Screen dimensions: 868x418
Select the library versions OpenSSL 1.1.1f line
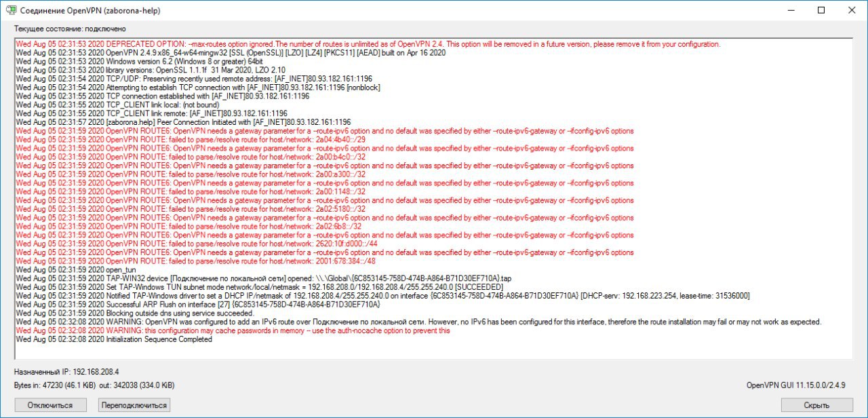coord(151,70)
